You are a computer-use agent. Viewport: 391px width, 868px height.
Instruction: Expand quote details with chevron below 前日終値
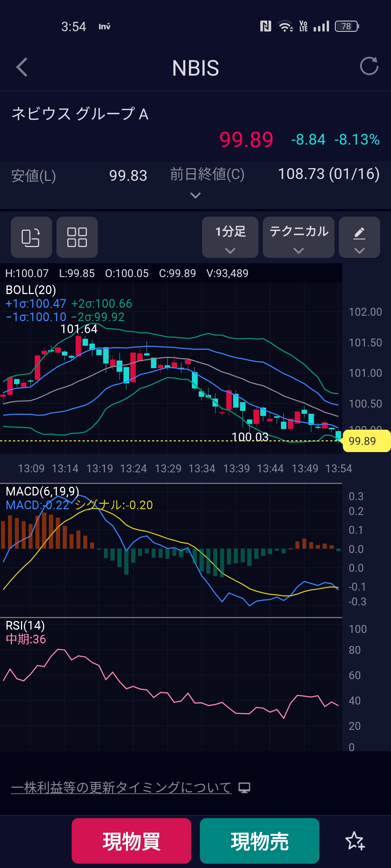click(195, 196)
